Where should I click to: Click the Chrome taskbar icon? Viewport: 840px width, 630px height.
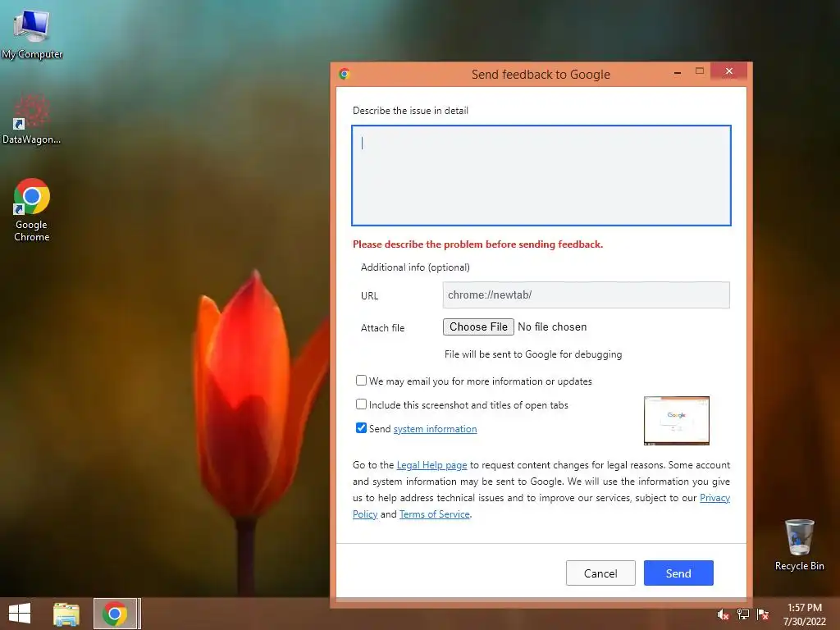click(115, 614)
